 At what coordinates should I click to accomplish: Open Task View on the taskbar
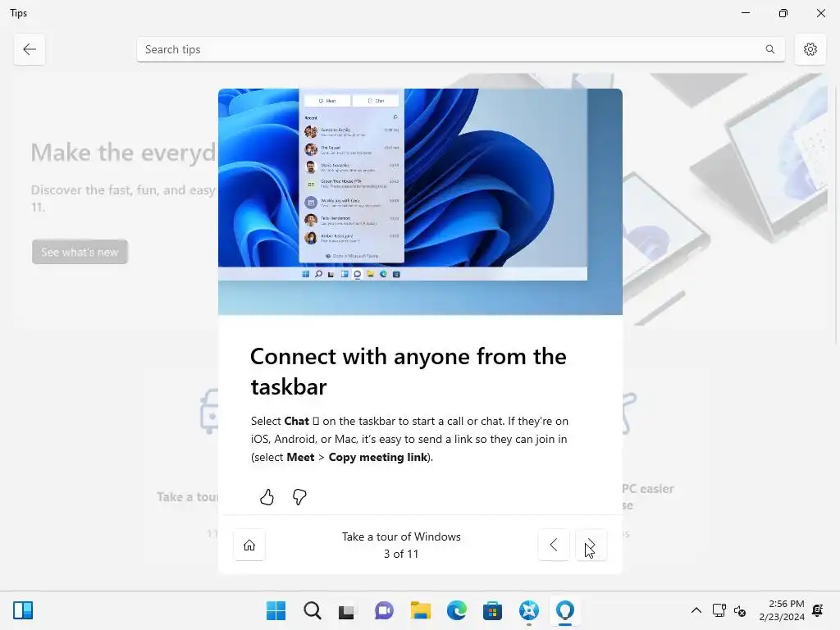click(x=347, y=610)
